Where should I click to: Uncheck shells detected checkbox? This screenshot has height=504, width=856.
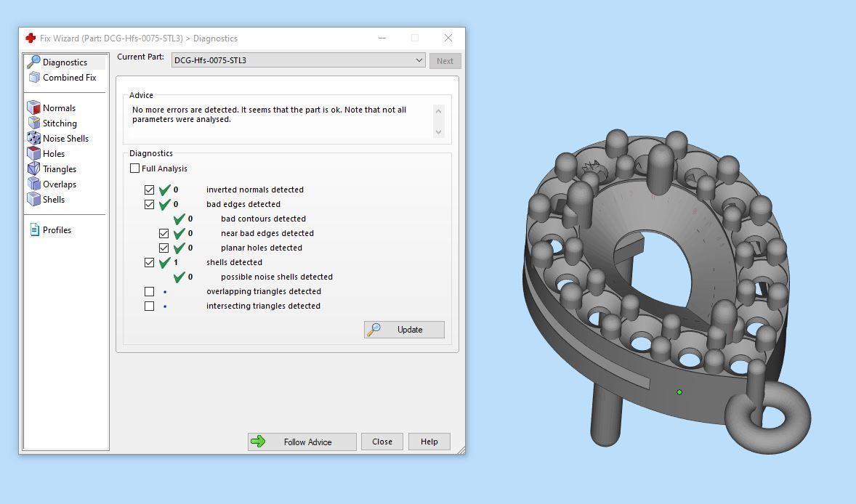pyautogui.click(x=149, y=262)
